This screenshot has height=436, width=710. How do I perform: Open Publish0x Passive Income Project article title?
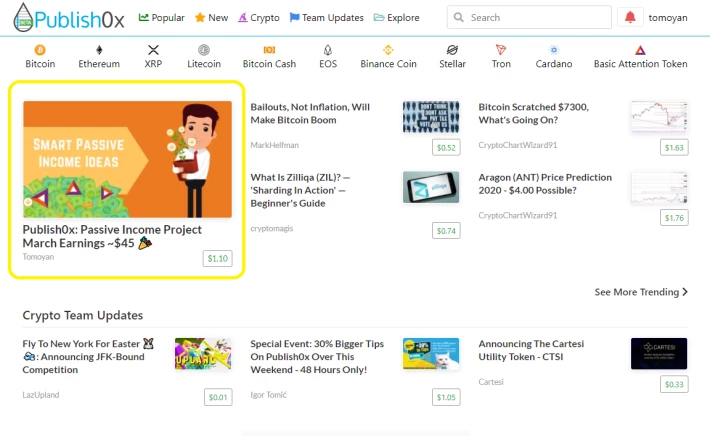coord(112,236)
